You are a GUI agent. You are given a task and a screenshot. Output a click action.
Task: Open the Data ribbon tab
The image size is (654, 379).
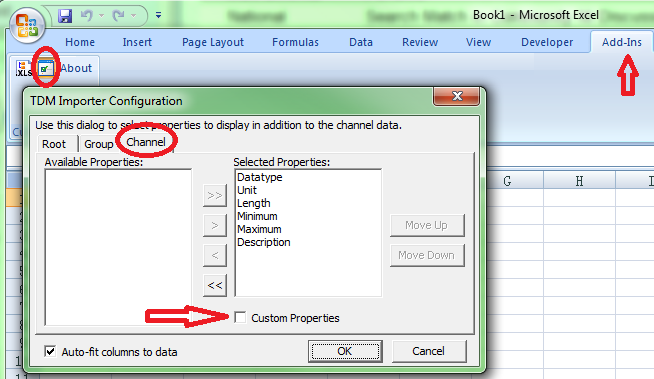(x=361, y=42)
